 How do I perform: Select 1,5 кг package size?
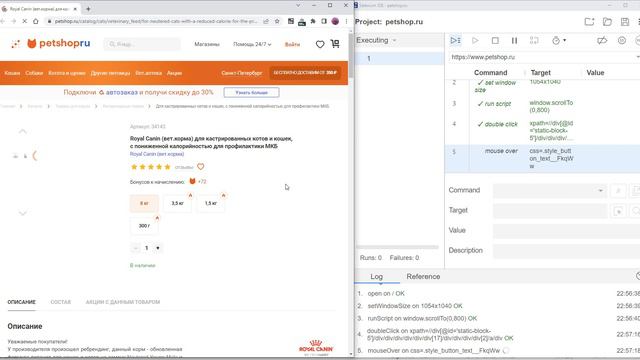pos(211,203)
